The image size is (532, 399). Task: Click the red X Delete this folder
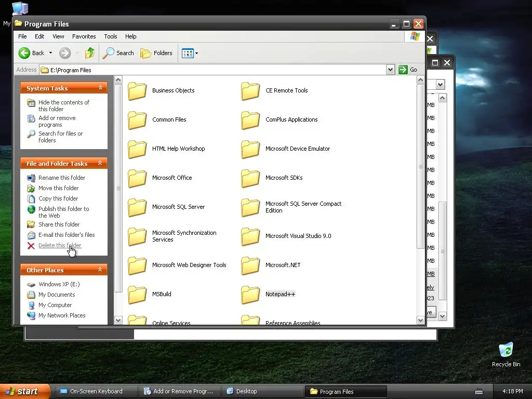[31, 246]
